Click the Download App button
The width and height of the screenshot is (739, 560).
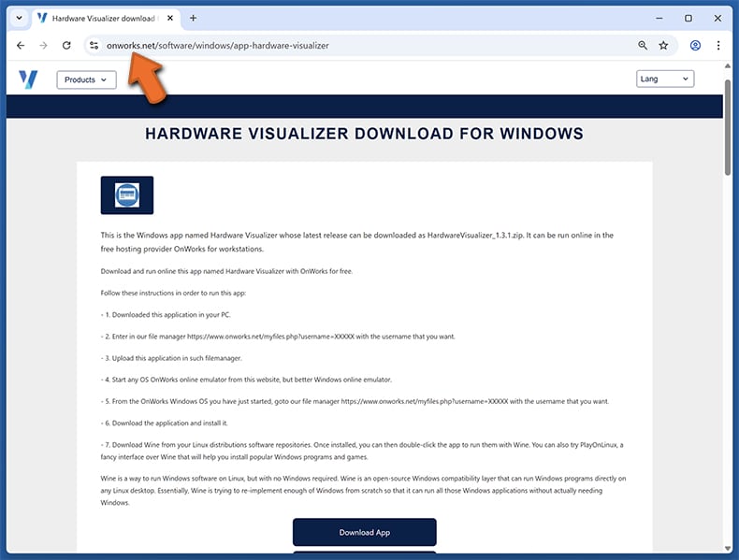point(364,532)
